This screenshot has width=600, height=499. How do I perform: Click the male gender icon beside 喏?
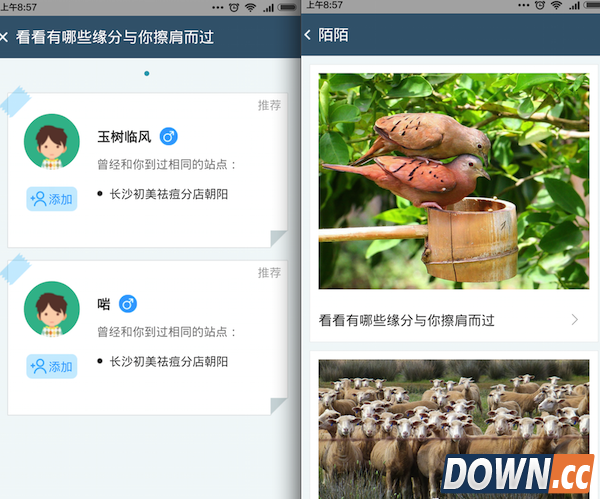[128, 304]
